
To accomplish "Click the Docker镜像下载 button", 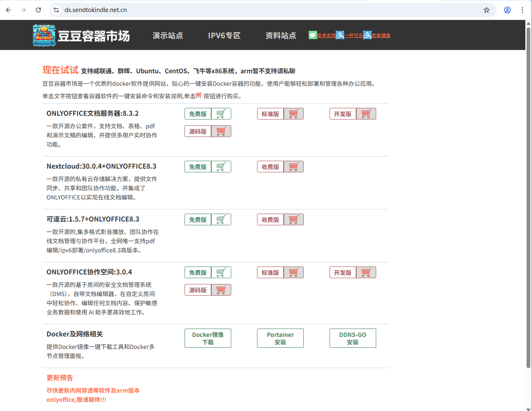I will coord(208,338).
